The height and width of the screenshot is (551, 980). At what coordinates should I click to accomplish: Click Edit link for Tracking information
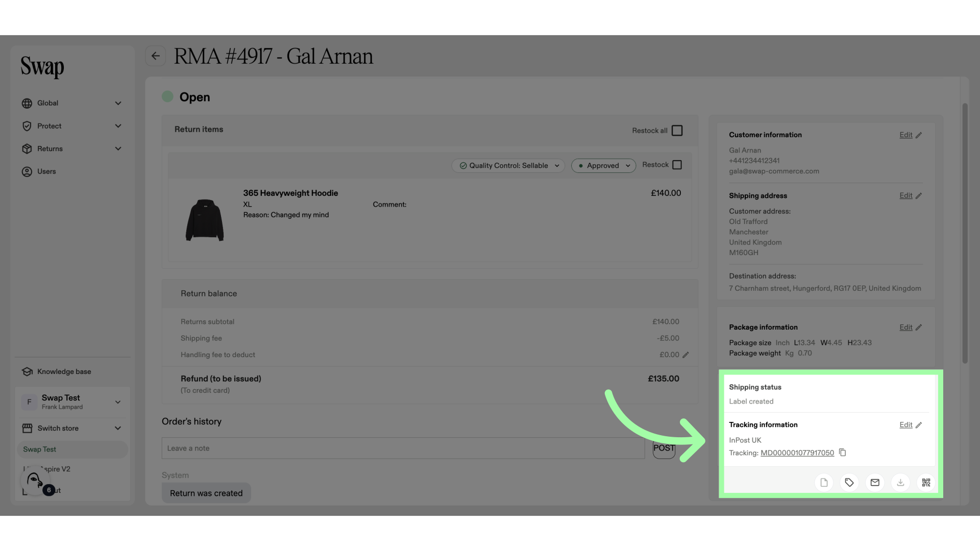(905, 424)
